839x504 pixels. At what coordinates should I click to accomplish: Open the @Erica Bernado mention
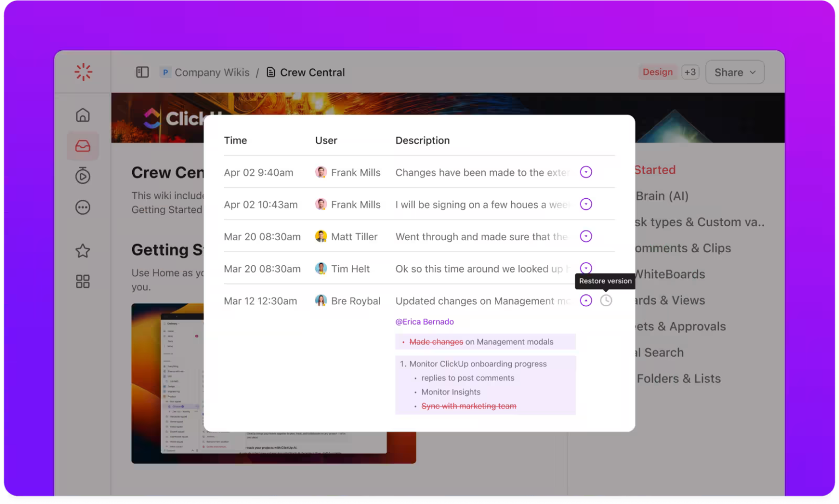point(424,322)
